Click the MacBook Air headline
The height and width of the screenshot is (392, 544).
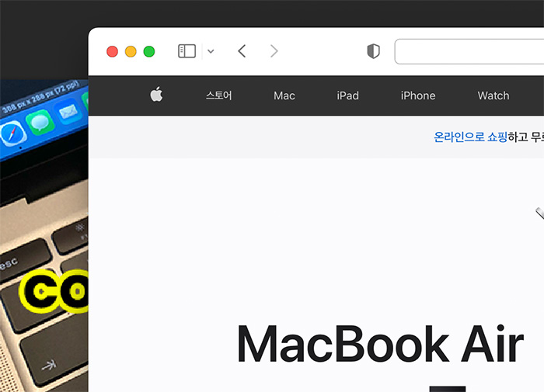(380, 344)
